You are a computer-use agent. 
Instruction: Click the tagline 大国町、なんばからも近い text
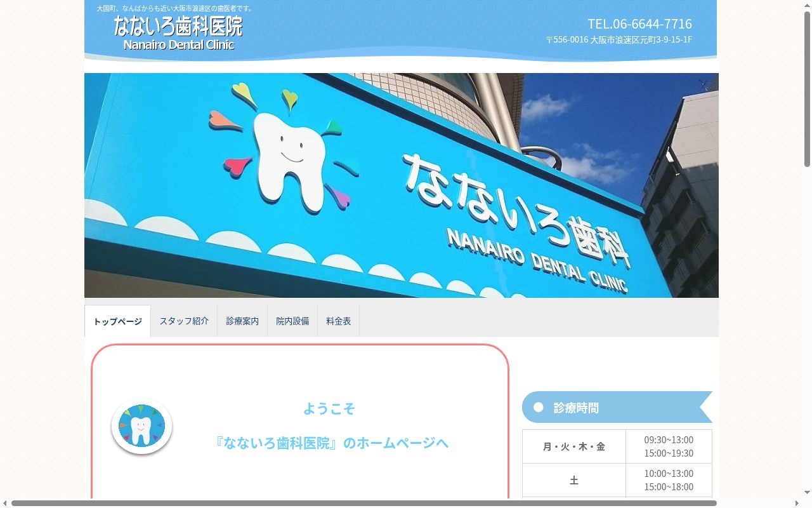point(174,8)
